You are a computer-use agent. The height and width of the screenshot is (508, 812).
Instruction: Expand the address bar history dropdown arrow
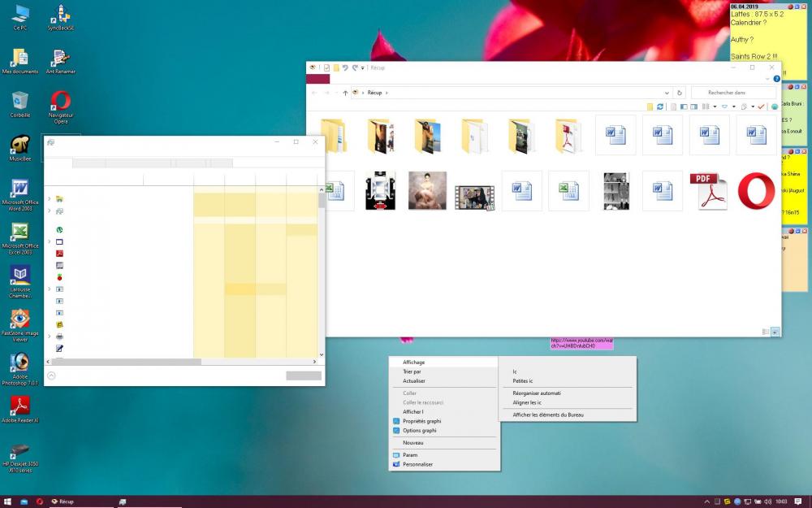[x=666, y=93]
